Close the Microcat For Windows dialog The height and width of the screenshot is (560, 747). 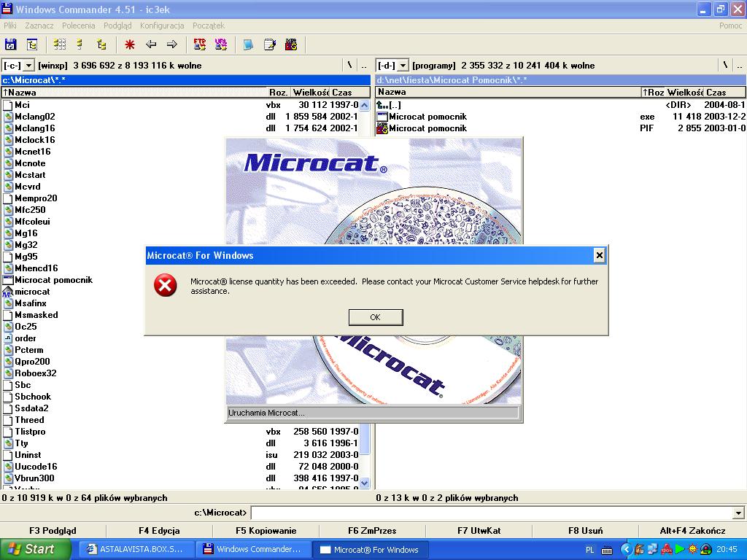pos(599,255)
